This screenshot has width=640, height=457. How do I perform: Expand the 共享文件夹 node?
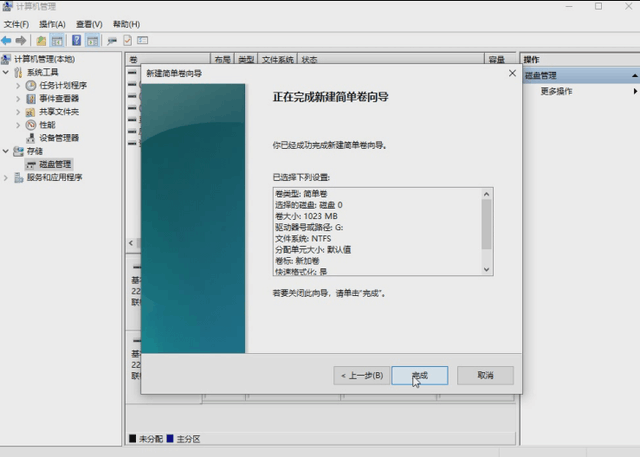[x=18, y=112]
